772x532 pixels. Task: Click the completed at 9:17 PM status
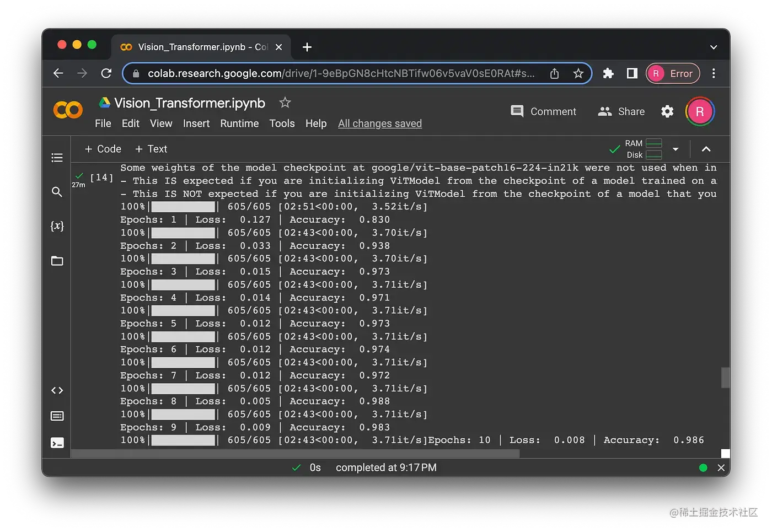[386, 467]
